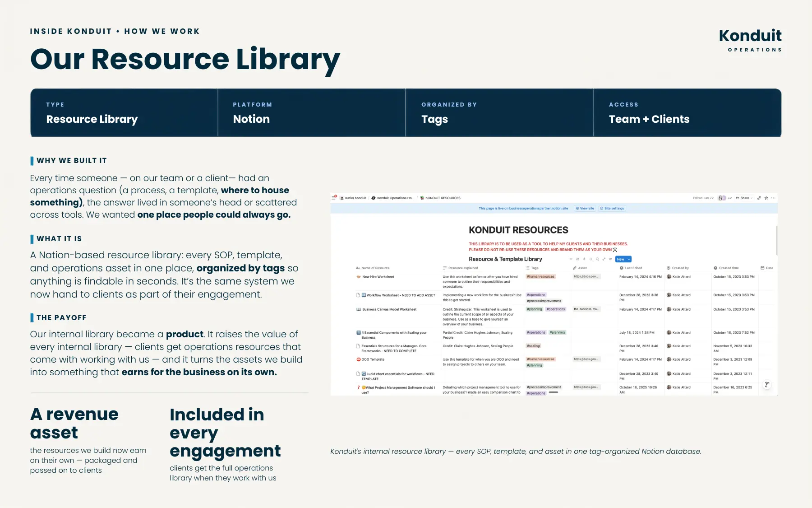Open the three-dot page options menu
This screenshot has height=508, width=812.
click(x=773, y=198)
